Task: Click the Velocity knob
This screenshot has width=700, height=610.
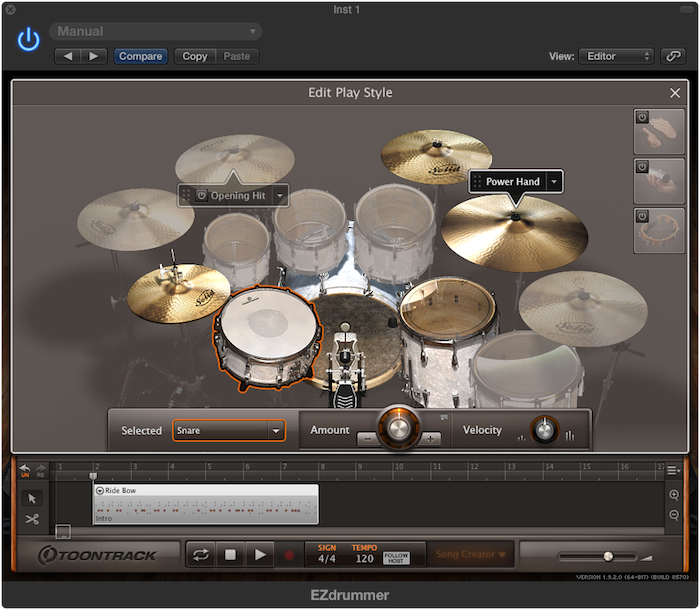Action: tap(544, 430)
